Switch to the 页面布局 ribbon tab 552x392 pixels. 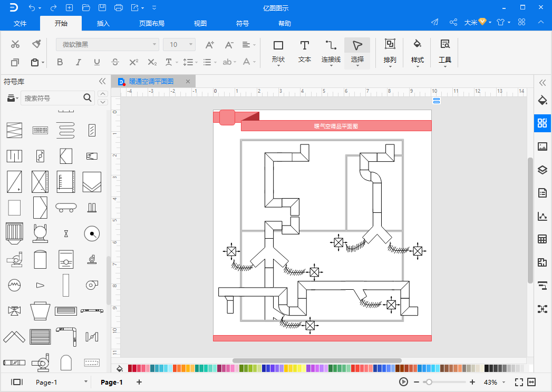[x=152, y=23]
